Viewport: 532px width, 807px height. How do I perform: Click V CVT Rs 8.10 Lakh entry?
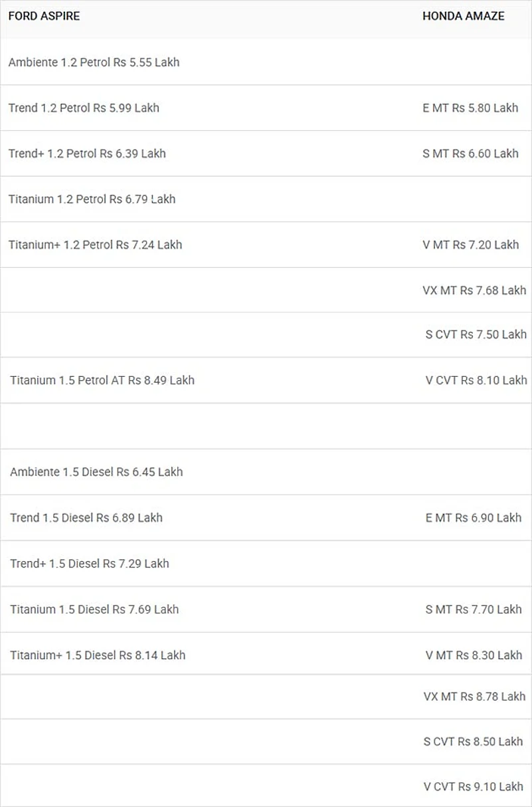coord(476,380)
